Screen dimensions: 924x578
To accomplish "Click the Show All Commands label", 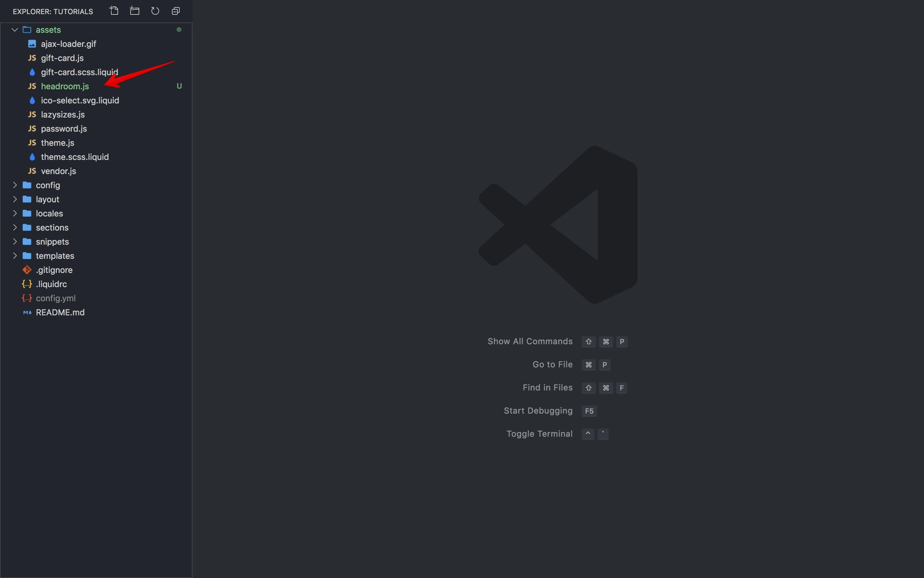I will 530,341.
